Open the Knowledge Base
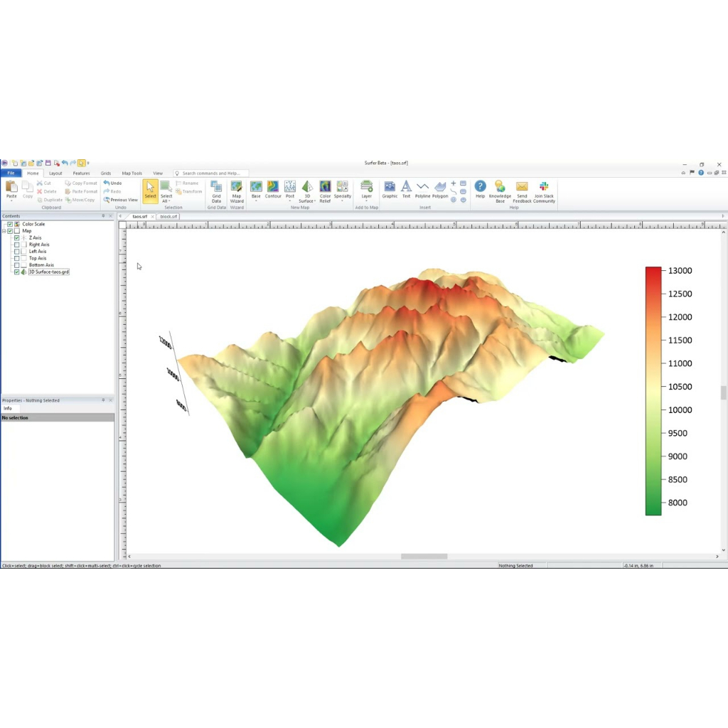 tap(500, 192)
